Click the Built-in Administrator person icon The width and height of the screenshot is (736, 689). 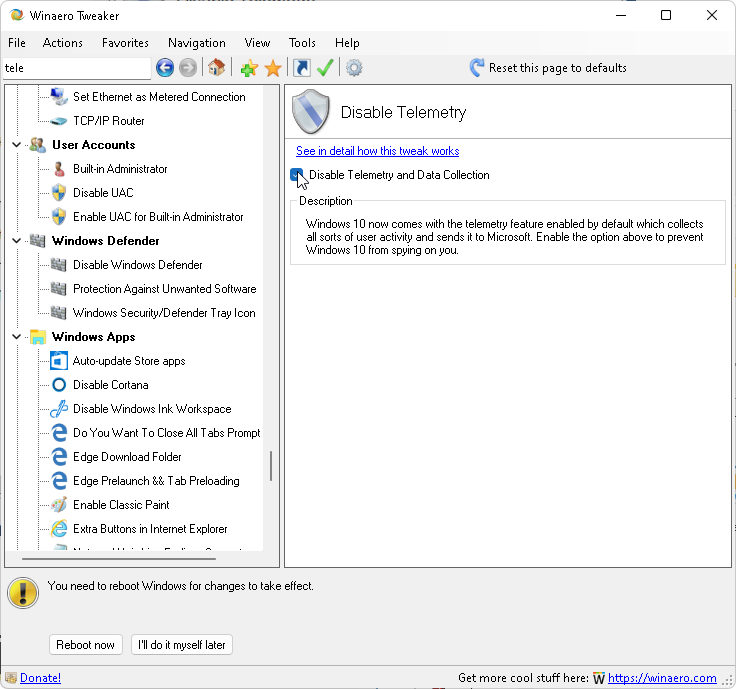(59, 169)
